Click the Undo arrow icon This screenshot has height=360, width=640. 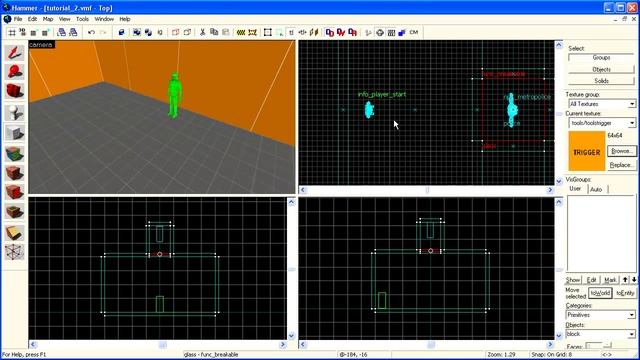[91, 32]
